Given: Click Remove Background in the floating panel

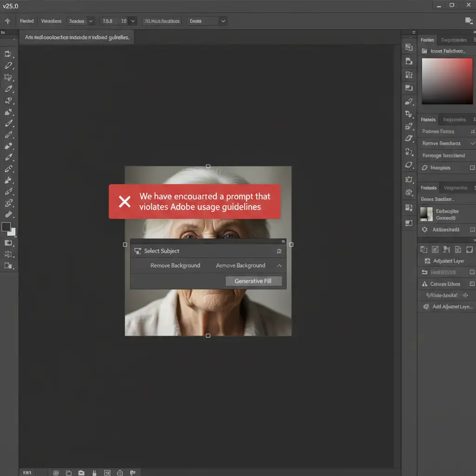Looking at the screenshot, I should click(175, 265).
